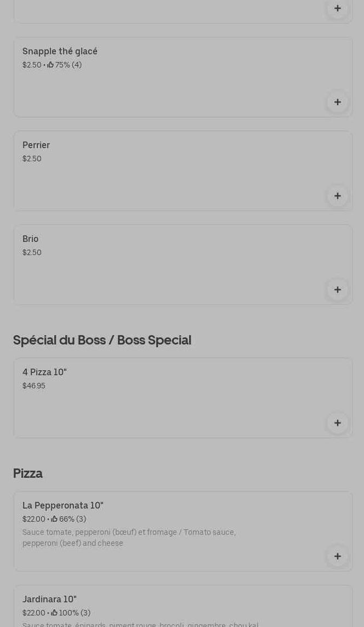Click the $46.95 price of 4 Pizza
The height and width of the screenshot is (627, 364).
[34, 386]
